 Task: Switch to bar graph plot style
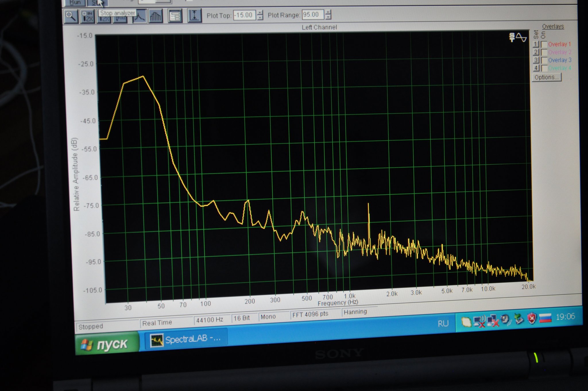coord(155,16)
